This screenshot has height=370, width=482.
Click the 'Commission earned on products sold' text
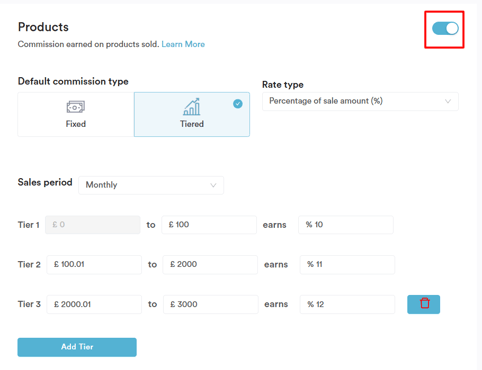88,44
